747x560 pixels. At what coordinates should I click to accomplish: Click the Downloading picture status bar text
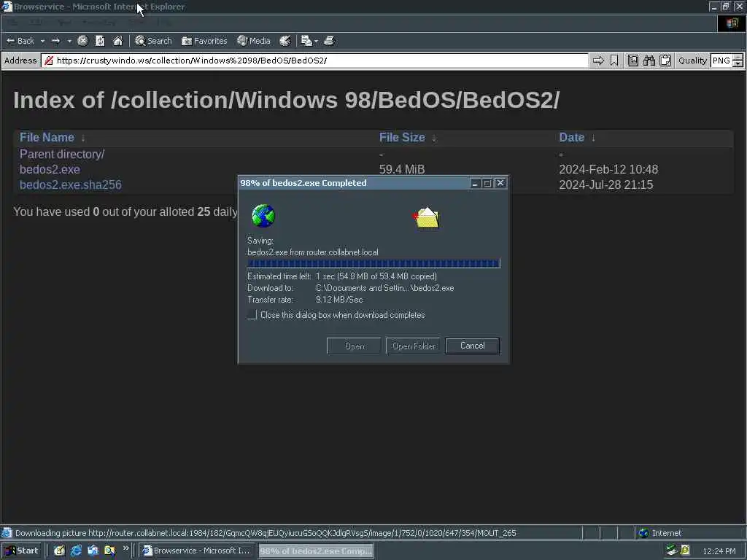coord(266,533)
